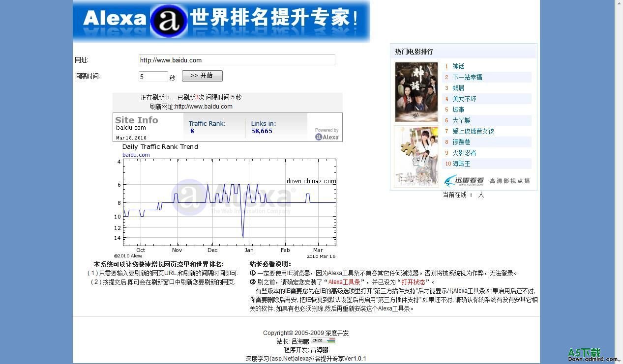The height and width of the screenshot is (364, 623).
Task: Click the Site Info heading
Action: pos(136,120)
